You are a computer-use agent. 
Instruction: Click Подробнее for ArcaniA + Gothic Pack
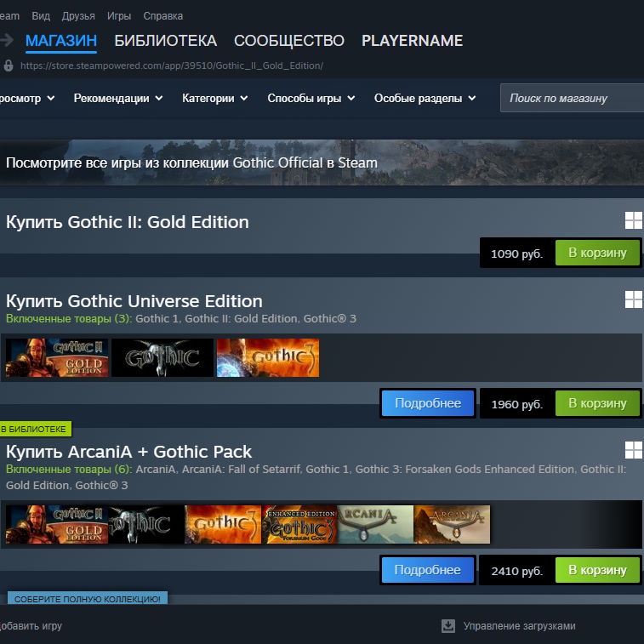coord(428,570)
